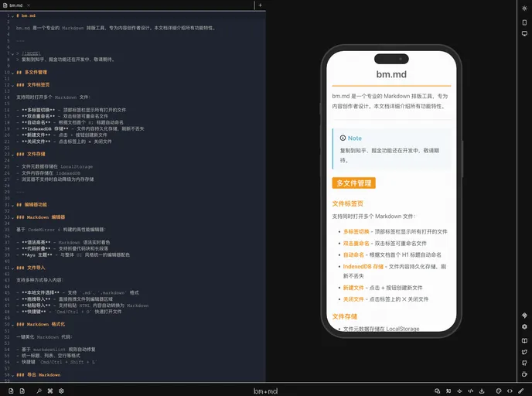Click the code theme angle brackets icon
This screenshot has width=532, height=396.
point(510,391)
